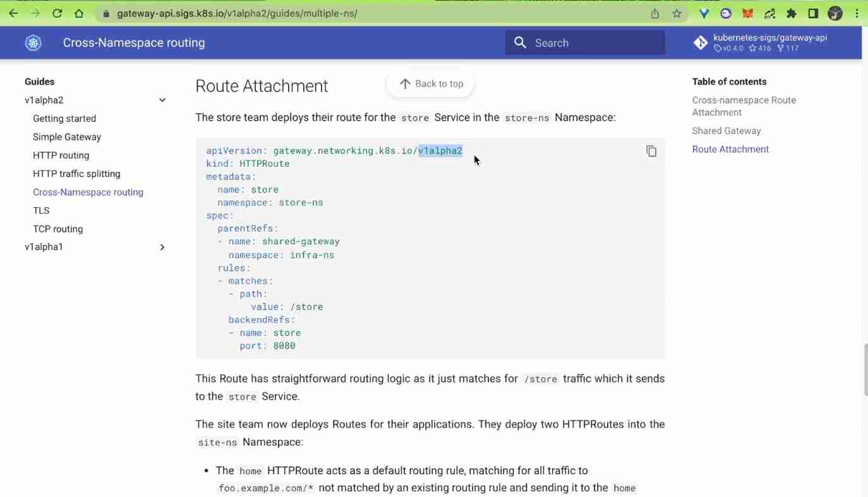Open the TCP routing guide
Image resolution: width=868 pixels, height=497 pixels.
(57, 229)
